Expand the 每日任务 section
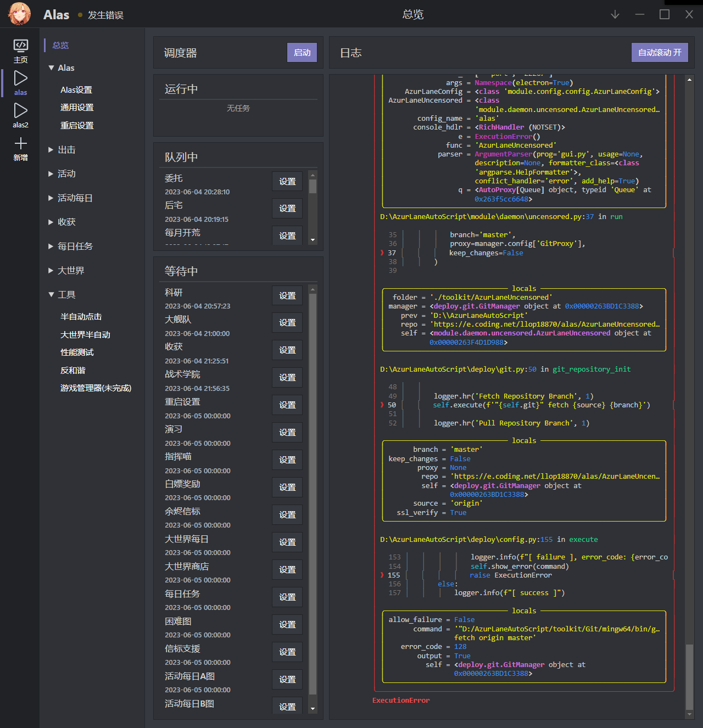This screenshot has width=703, height=728. pyautogui.click(x=74, y=246)
